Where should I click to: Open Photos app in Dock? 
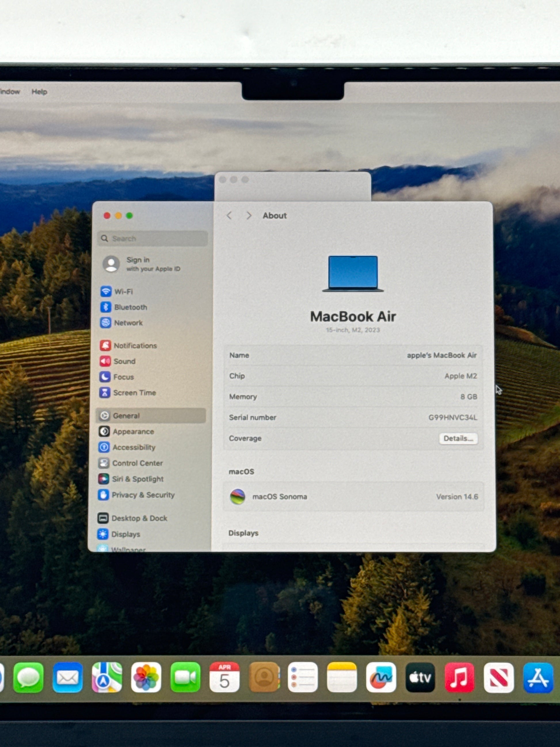pyautogui.click(x=146, y=678)
